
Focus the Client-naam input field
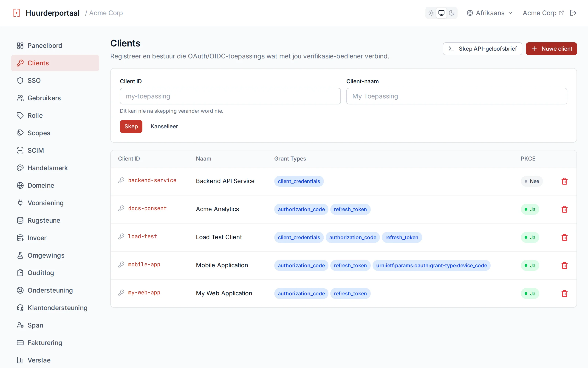click(x=457, y=96)
